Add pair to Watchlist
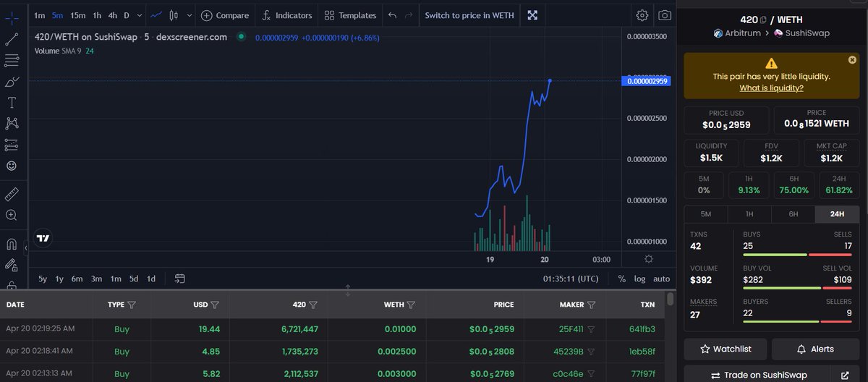This screenshot has width=868, height=382. (x=726, y=349)
